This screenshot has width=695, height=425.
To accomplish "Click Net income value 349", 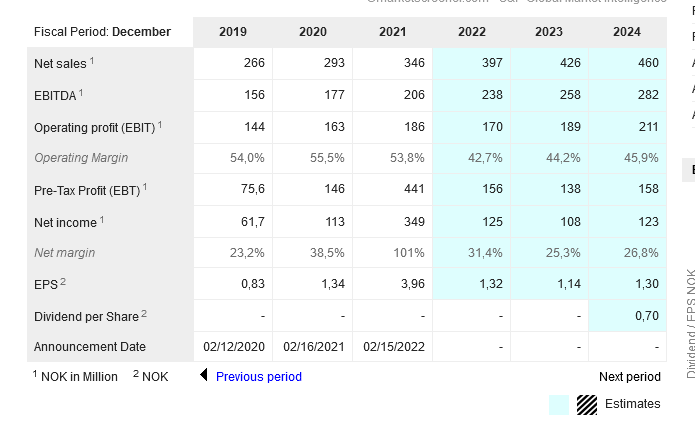I will click(414, 222).
